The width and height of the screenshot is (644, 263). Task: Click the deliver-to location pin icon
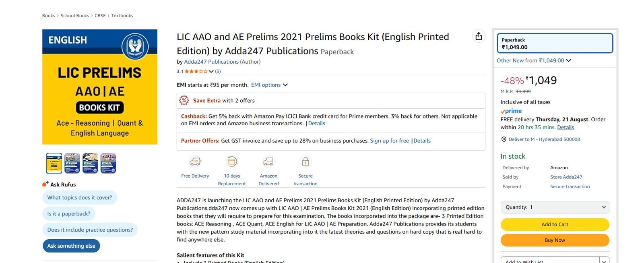pyautogui.click(x=504, y=139)
